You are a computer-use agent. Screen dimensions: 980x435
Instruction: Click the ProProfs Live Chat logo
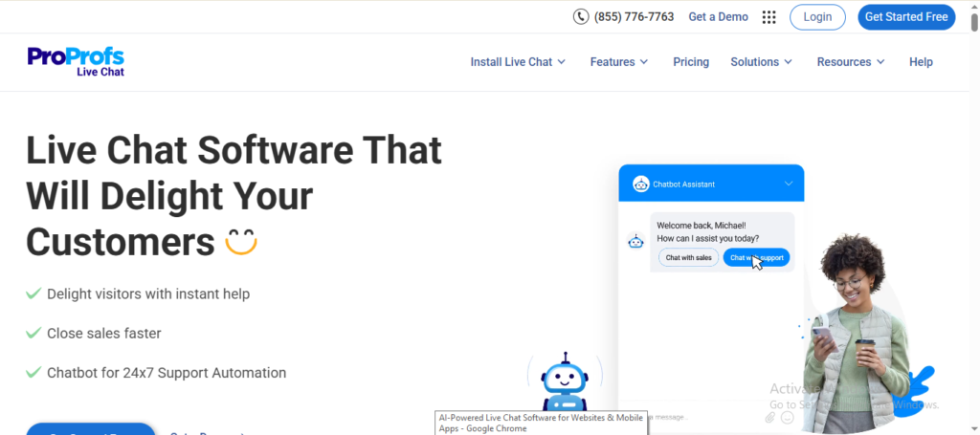[x=77, y=61]
